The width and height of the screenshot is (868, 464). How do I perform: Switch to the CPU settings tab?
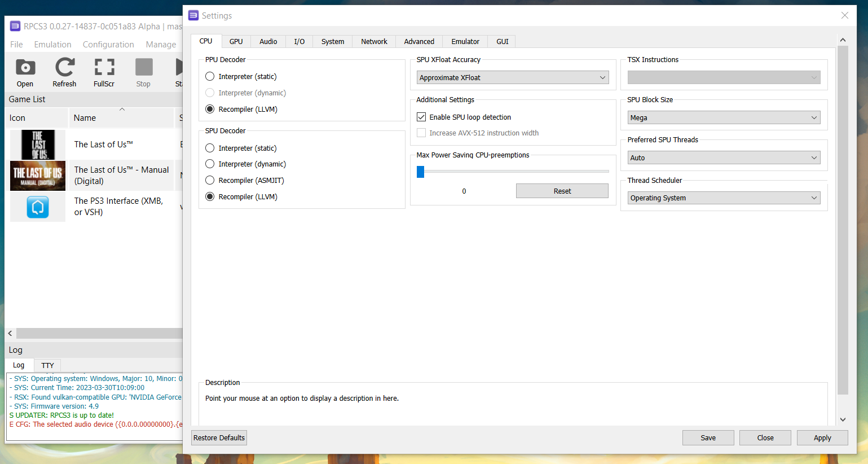click(x=206, y=41)
